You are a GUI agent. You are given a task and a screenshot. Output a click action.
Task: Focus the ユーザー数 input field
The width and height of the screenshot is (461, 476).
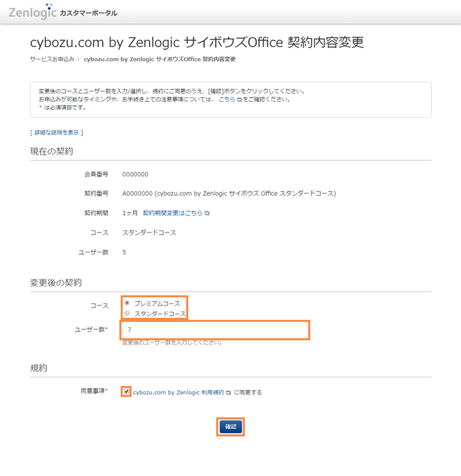[x=215, y=329]
